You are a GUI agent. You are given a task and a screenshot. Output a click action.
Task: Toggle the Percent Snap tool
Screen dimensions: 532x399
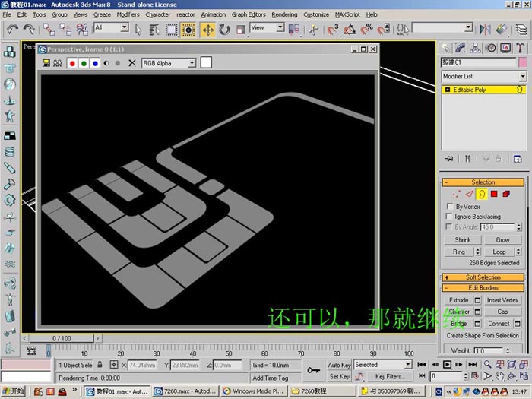(366, 29)
